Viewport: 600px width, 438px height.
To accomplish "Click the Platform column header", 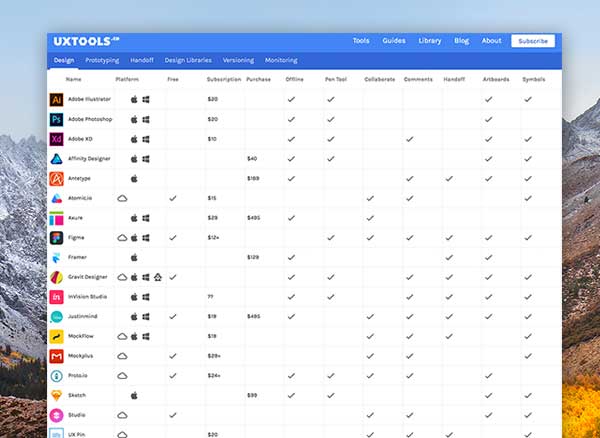I will 127,80.
